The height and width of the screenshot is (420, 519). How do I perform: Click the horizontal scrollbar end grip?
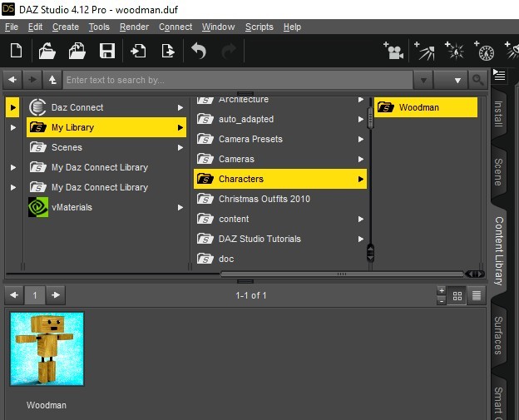click(x=475, y=274)
